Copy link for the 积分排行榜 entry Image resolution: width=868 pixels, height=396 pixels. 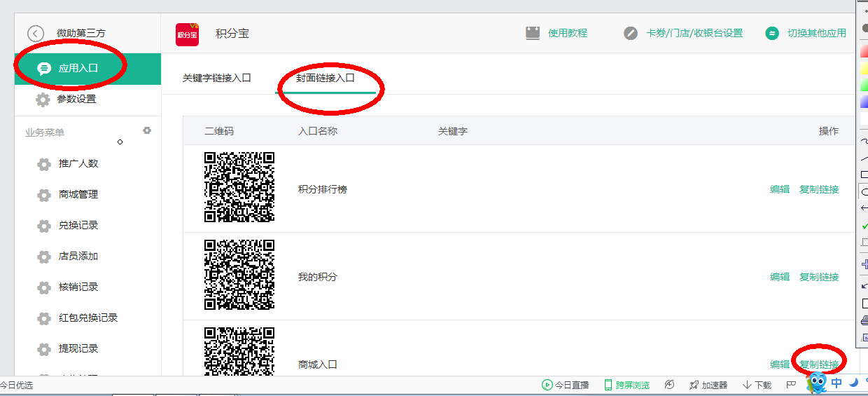click(x=819, y=189)
